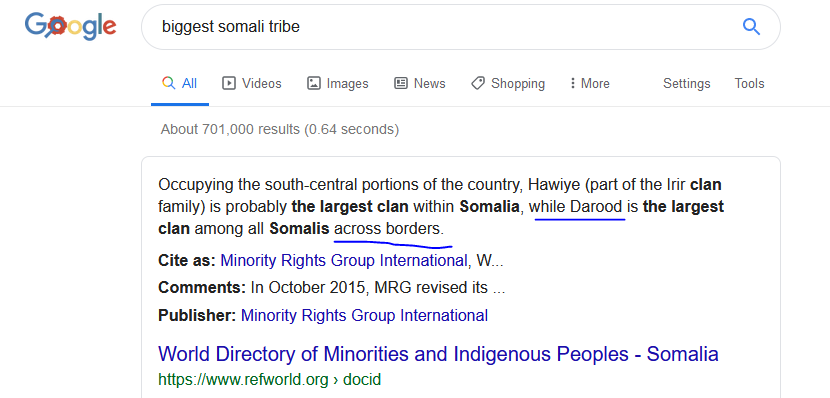Click the three-dot More icon
Screen dimensions: 830x398
click(x=572, y=83)
